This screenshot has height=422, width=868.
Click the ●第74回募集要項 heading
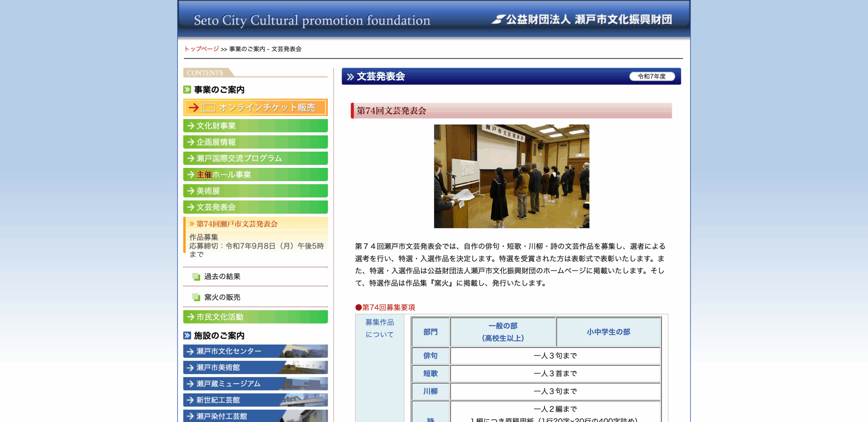[x=385, y=307]
